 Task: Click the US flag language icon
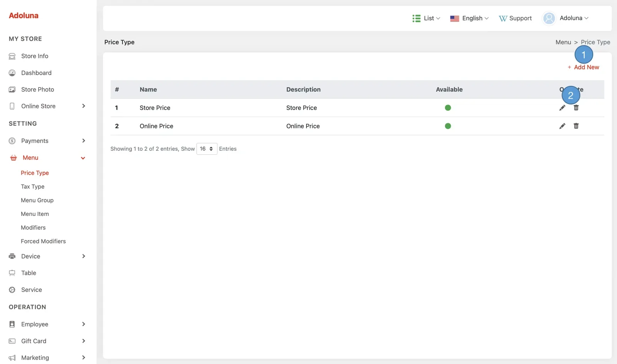point(455,19)
